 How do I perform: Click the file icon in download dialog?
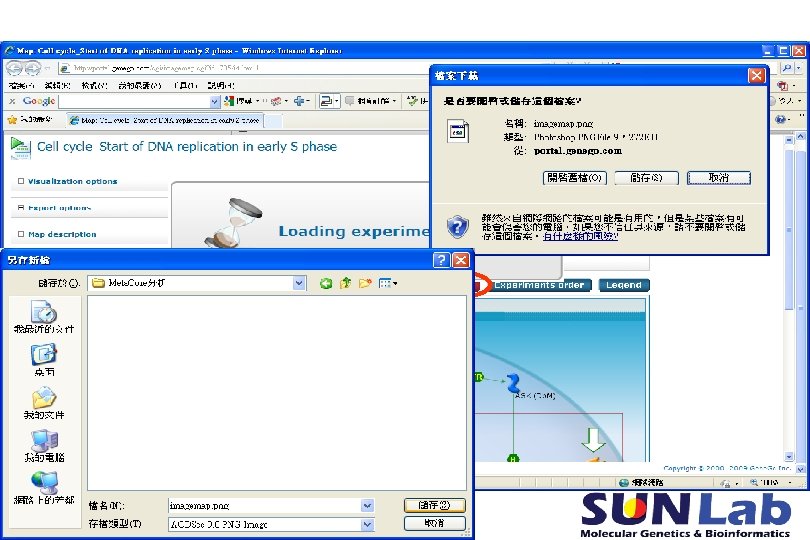[x=458, y=131]
